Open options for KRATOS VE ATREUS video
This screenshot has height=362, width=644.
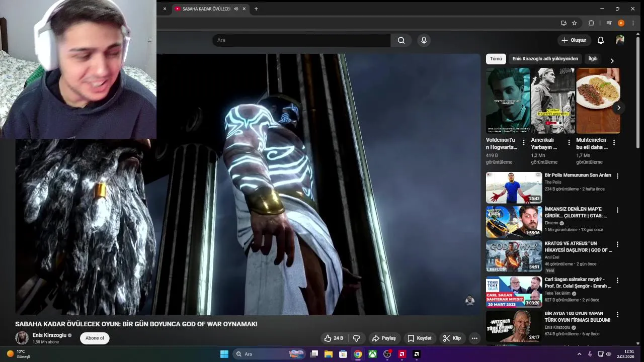(617, 244)
